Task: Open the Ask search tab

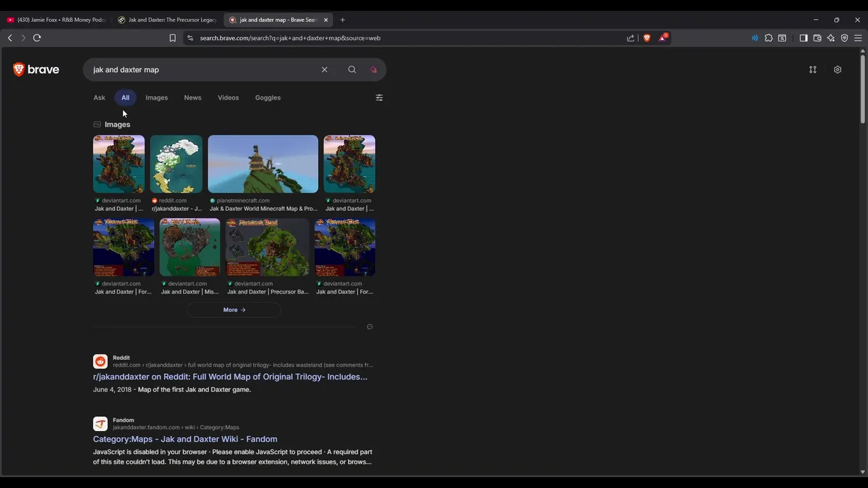Action: click(x=99, y=98)
